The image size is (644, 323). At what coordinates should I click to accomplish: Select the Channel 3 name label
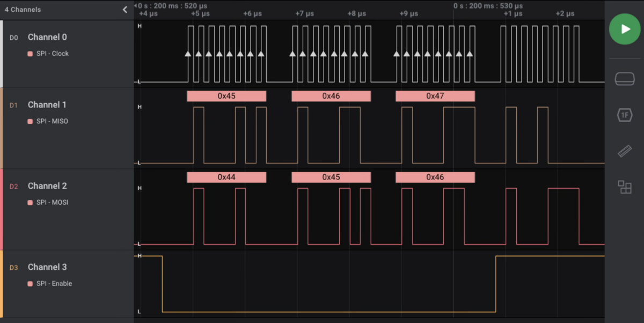47,267
